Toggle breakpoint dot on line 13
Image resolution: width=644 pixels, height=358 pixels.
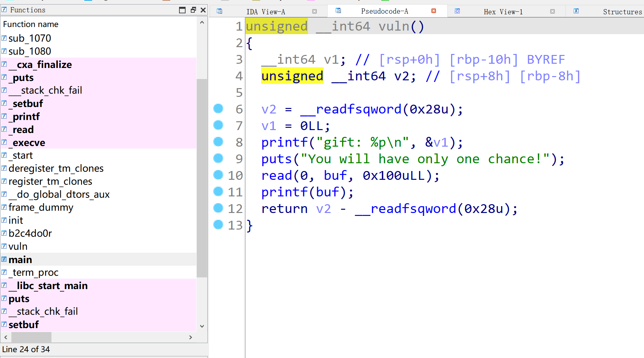click(x=218, y=224)
